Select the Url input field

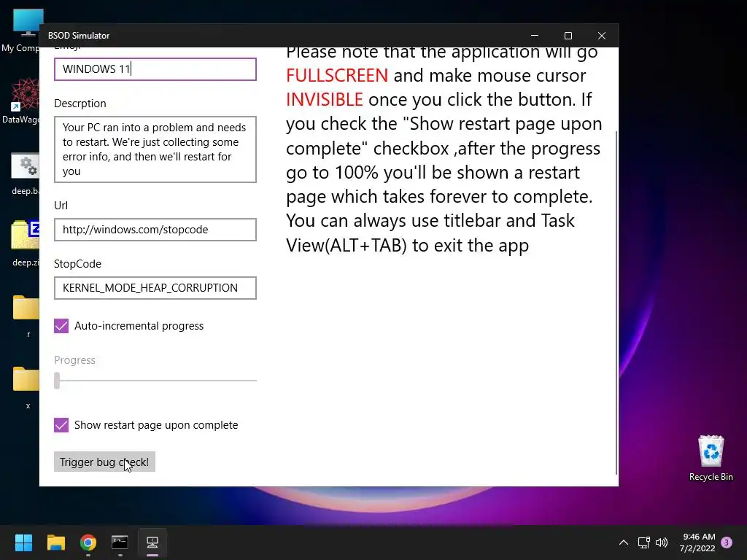point(155,230)
